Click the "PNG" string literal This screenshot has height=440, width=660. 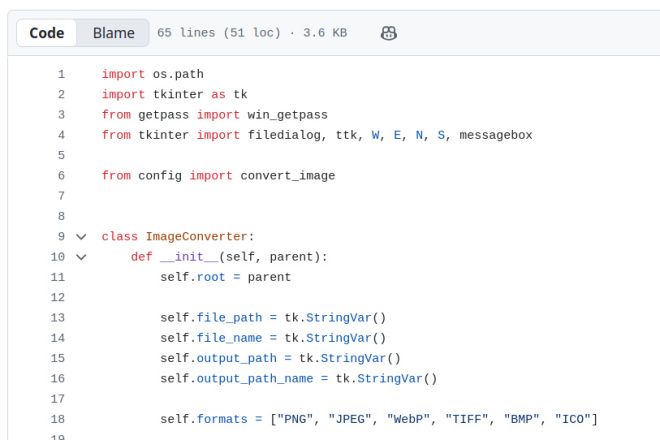pyautogui.click(x=295, y=419)
